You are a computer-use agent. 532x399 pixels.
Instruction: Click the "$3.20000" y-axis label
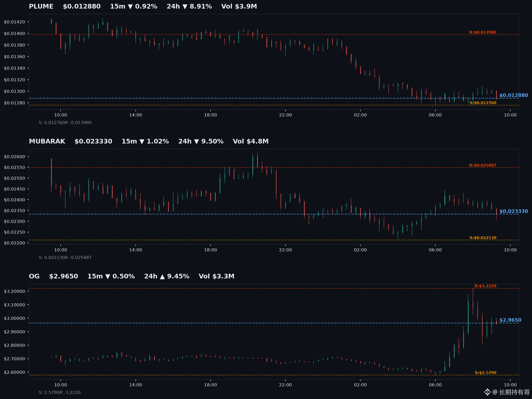point(14,291)
